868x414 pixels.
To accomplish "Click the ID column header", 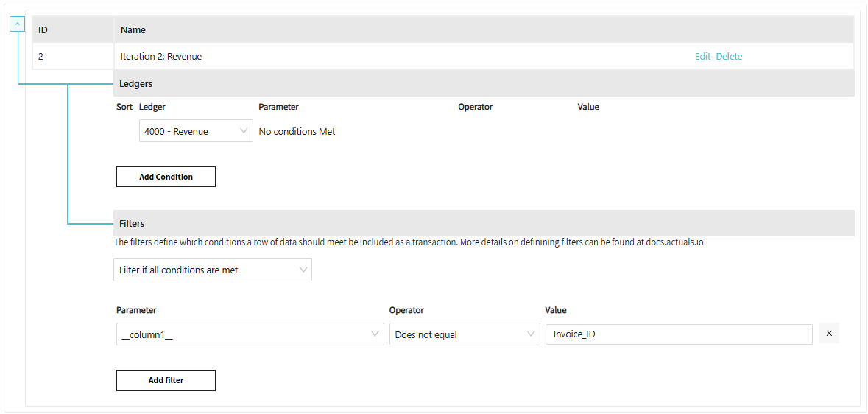I will [x=43, y=30].
